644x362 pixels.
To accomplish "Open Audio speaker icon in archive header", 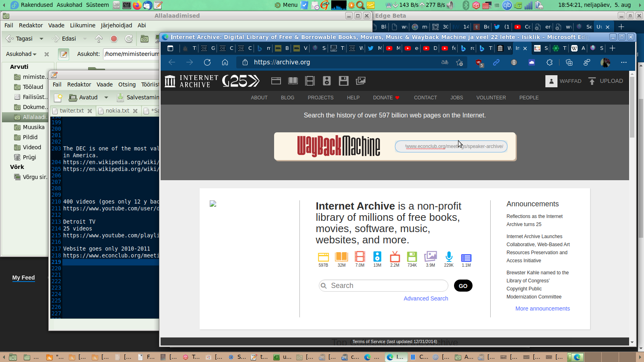I will pos(327,81).
